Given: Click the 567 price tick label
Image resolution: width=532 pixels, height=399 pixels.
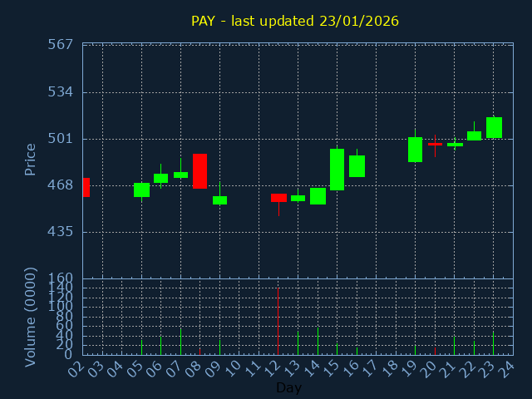Looking at the screenshot, I should pos(65,44).
